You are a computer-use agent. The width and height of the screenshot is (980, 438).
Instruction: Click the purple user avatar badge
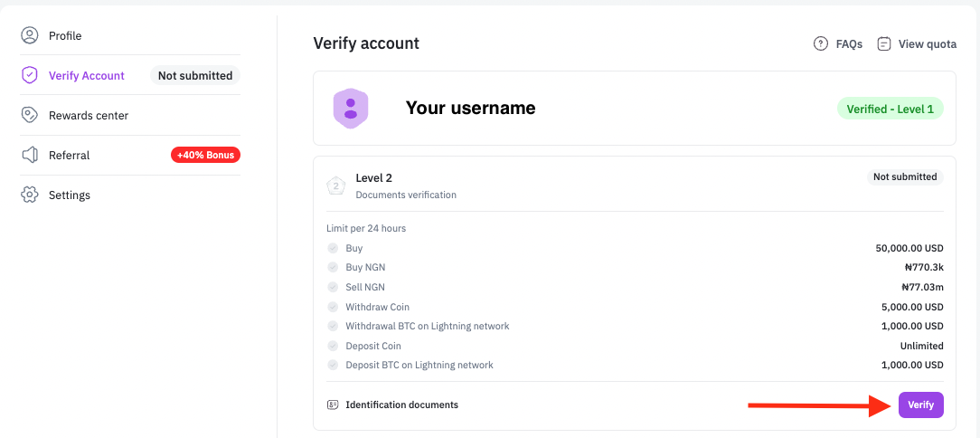click(351, 109)
